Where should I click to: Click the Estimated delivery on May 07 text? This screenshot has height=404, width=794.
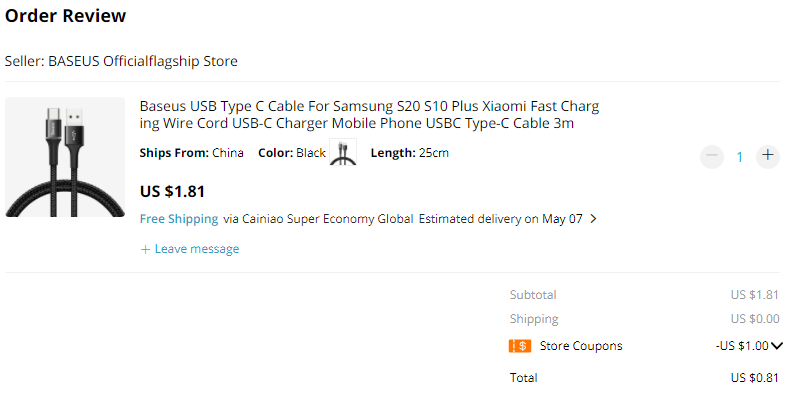click(501, 219)
